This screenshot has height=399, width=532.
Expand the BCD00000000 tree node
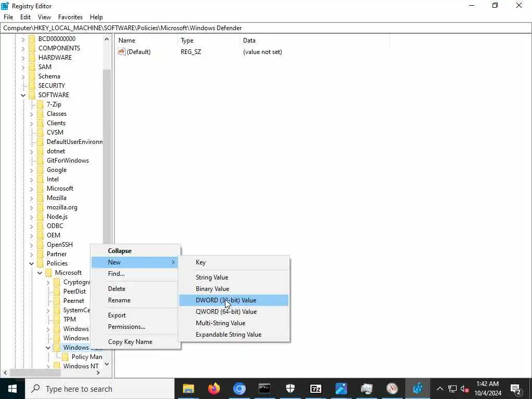pos(23,39)
